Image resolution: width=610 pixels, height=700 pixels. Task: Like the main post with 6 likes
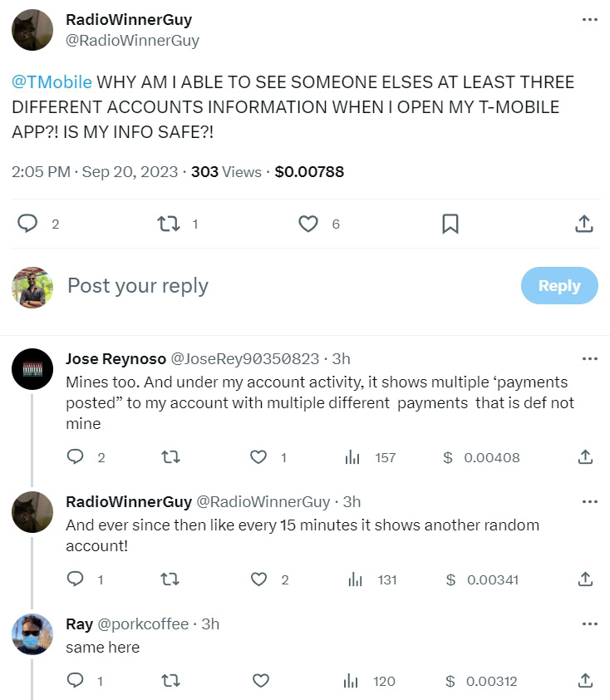[308, 224]
